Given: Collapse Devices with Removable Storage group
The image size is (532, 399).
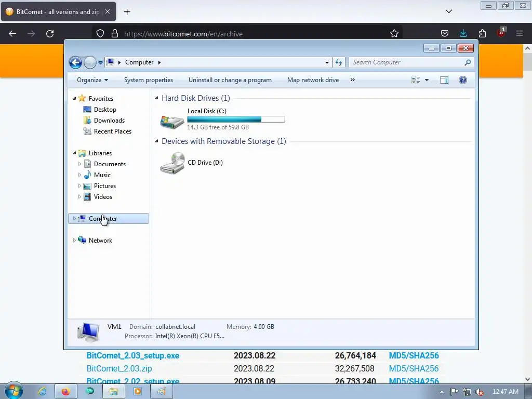Looking at the screenshot, I should [x=156, y=141].
